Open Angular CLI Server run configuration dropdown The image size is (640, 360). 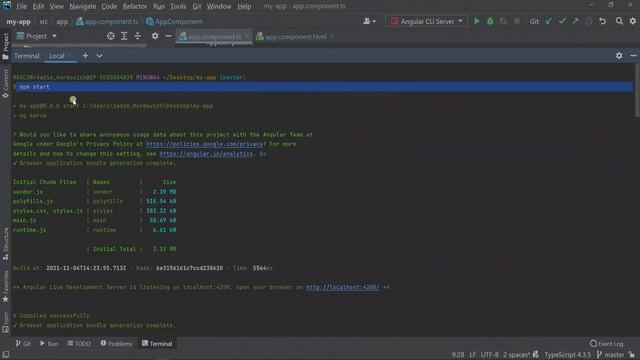[x=427, y=21]
